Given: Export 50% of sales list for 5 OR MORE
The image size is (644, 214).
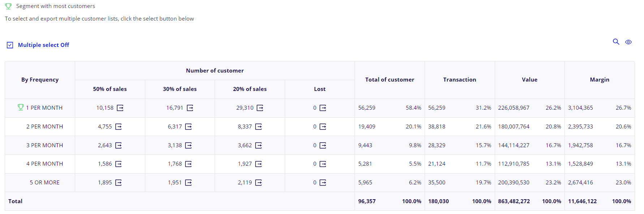Looking at the screenshot, I should pyautogui.click(x=119, y=183).
